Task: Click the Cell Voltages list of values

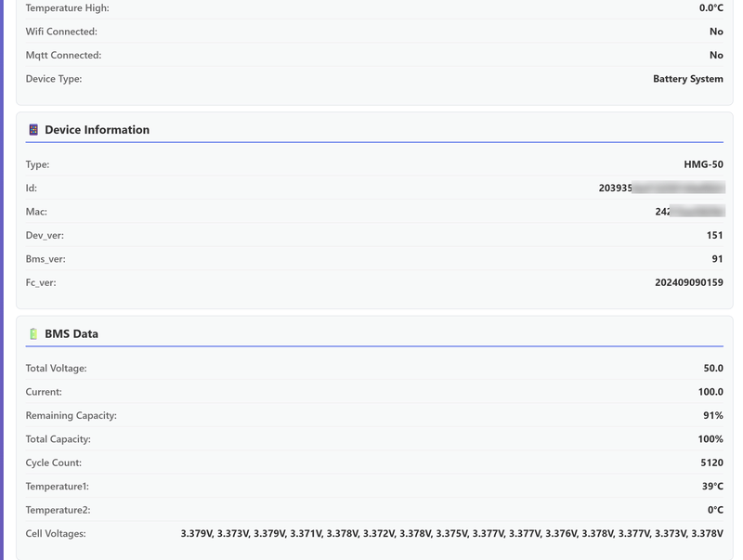Action: pyautogui.click(x=451, y=533)
